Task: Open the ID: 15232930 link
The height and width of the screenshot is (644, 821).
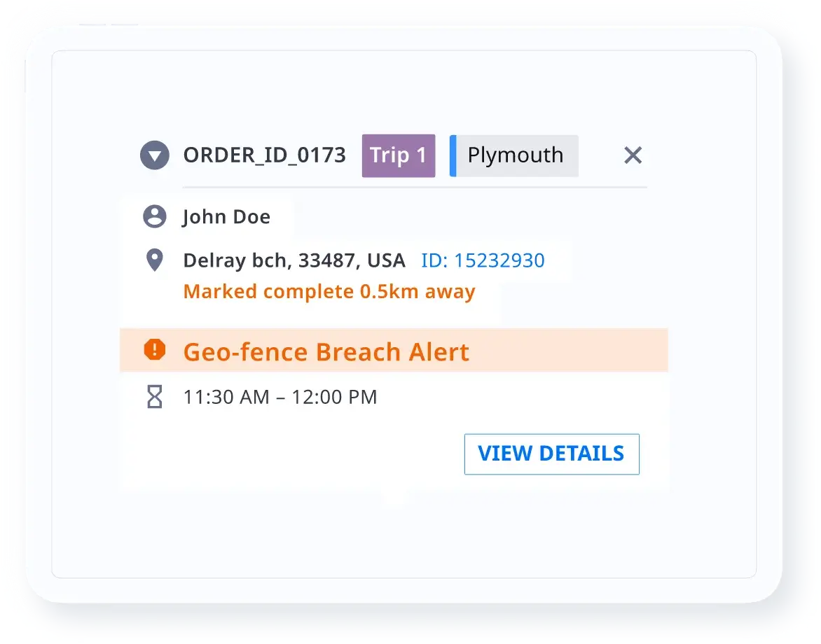Action: point(483,260)
